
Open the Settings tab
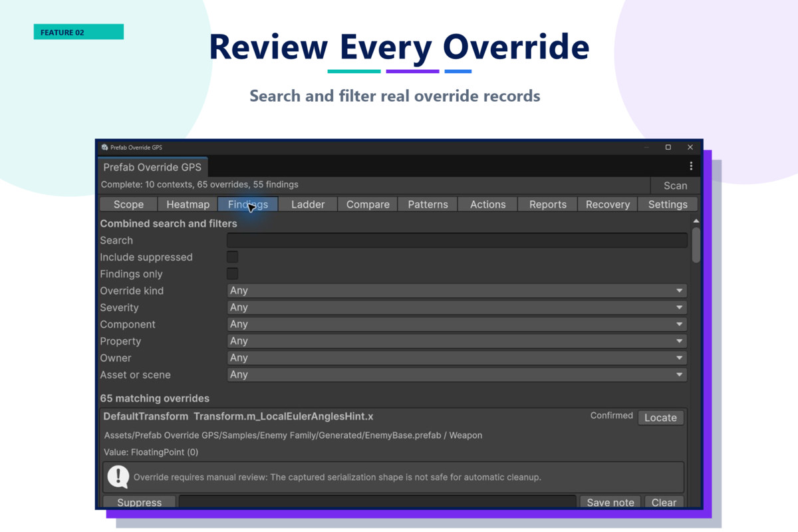coord(668,204)
